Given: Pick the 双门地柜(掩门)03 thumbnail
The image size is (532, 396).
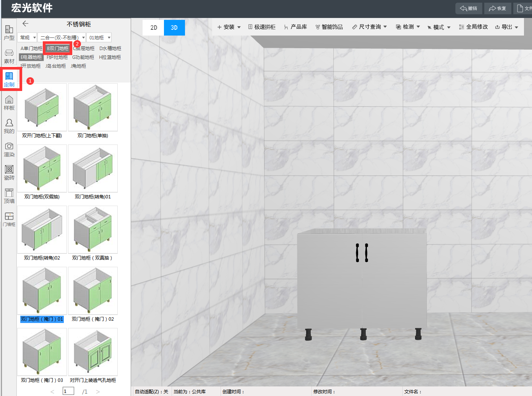Looking at the screenshot, I should coord(42,352).
